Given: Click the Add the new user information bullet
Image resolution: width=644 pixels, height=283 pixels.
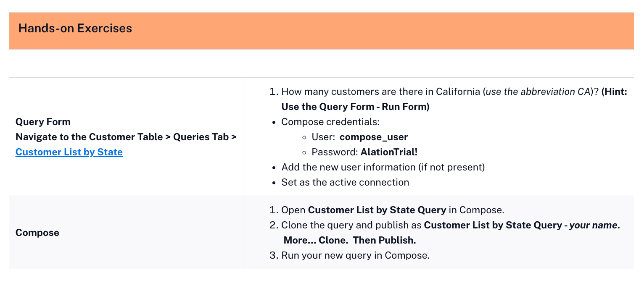Looking at the screenshot, I should tap(383, 167).
